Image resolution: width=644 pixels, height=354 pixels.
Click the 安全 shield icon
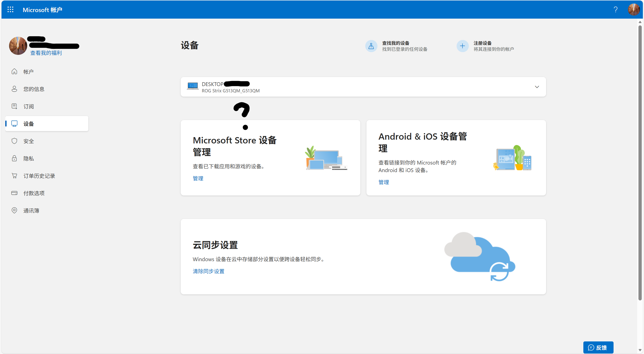14,141
